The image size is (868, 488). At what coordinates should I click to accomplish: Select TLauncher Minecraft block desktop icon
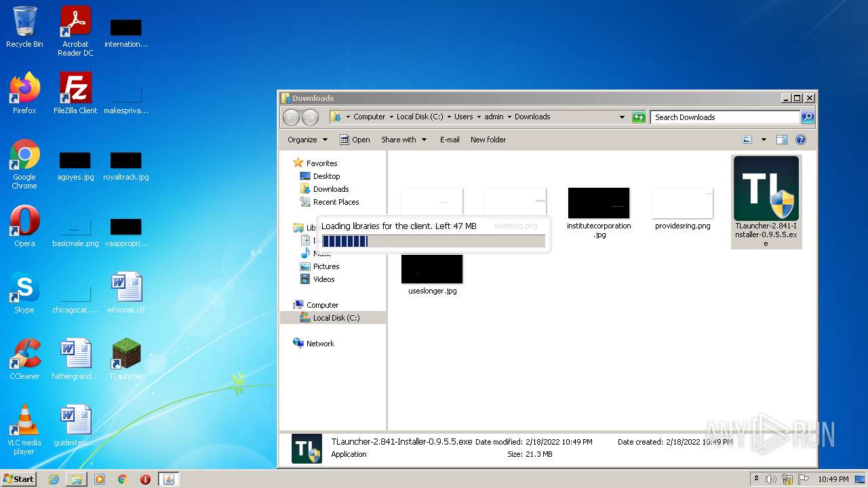(126, 359)
